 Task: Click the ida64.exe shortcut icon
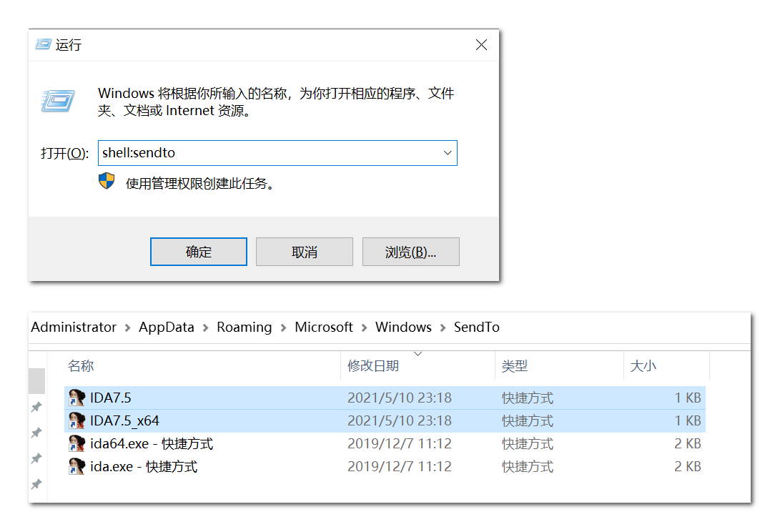76,443
